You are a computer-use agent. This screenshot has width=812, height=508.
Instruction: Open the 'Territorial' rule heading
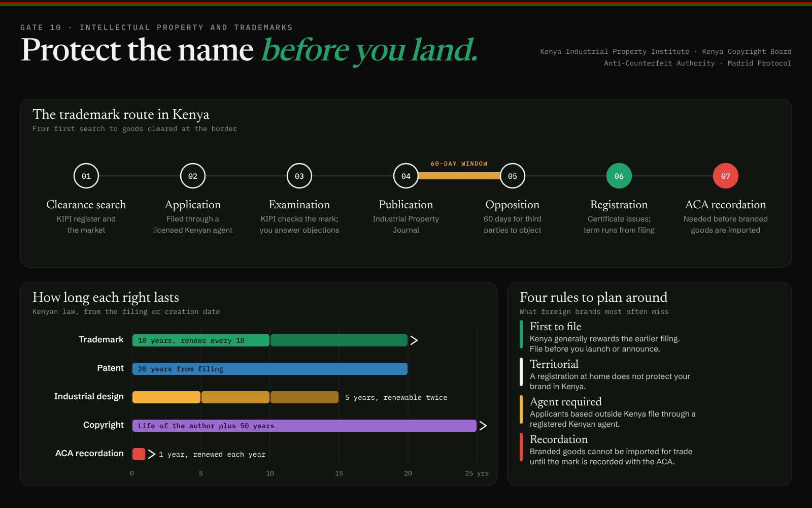554,364
